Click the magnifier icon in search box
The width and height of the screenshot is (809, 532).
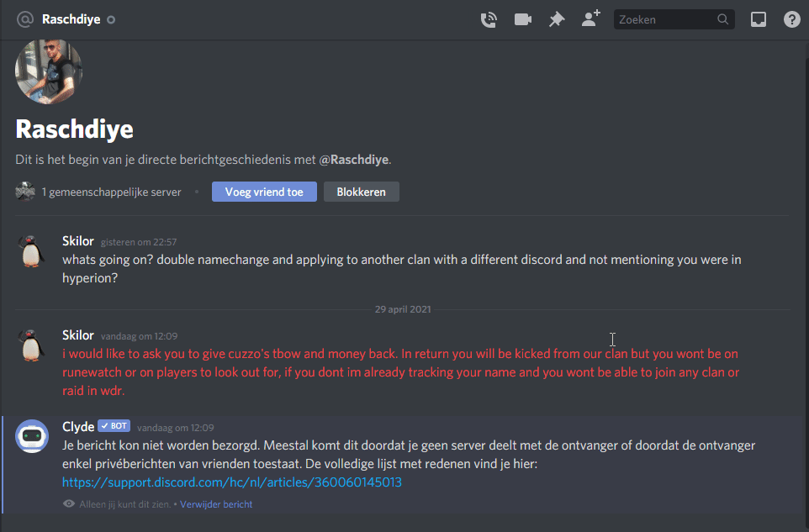(723, 19)
